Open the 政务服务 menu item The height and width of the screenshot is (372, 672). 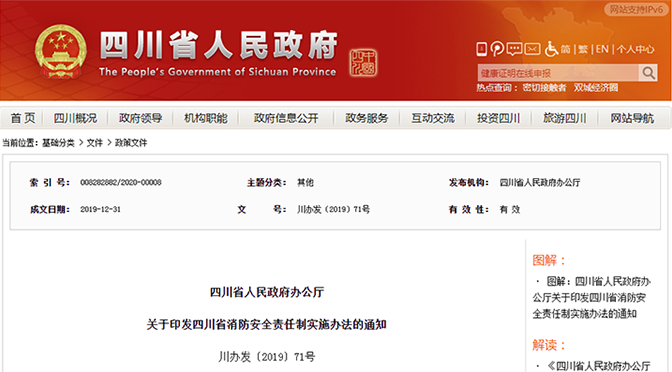[x=366, y=118]
